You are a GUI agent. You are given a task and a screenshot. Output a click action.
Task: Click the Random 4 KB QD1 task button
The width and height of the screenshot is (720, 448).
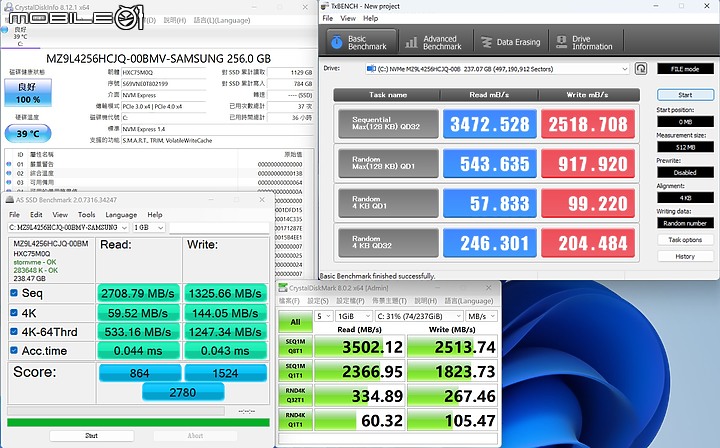388,202
